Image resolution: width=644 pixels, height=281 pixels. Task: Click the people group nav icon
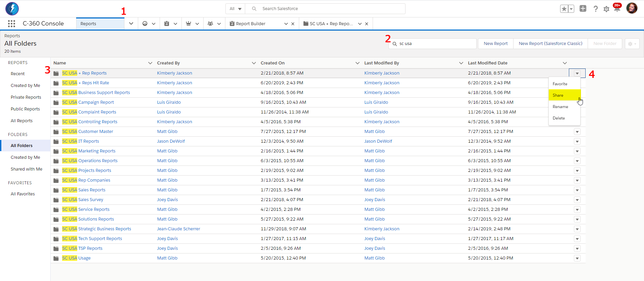210,24
